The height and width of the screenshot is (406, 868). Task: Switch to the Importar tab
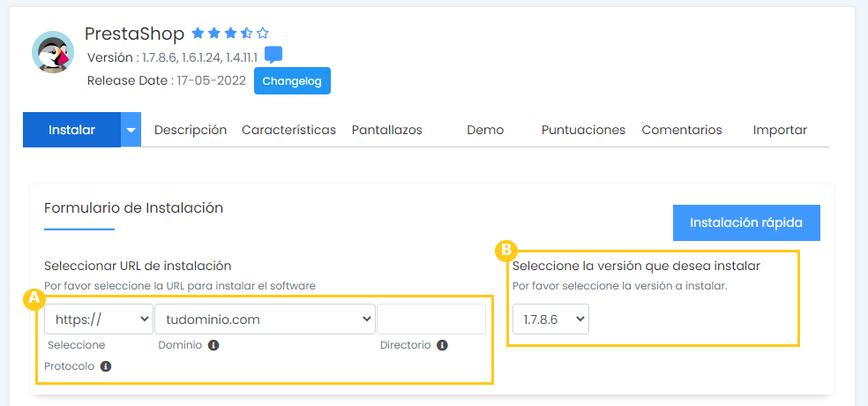pyautogui.click(x=780, y=130)
